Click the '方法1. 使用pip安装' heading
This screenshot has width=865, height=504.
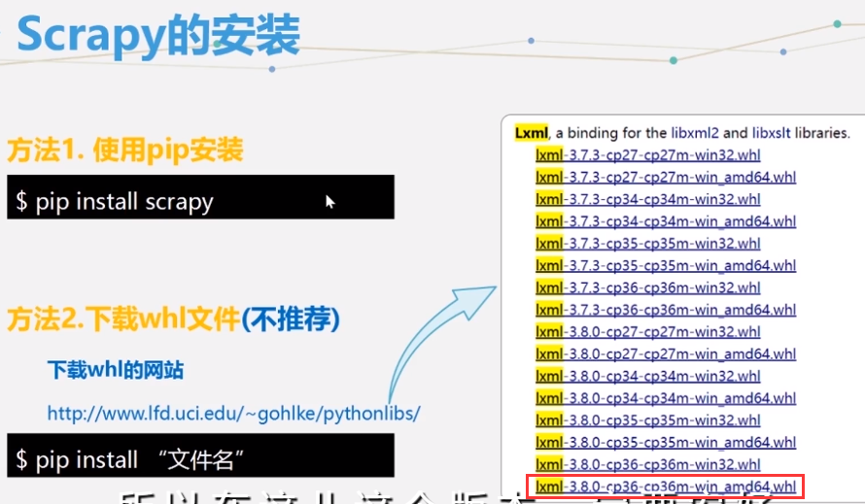[125, 150]
